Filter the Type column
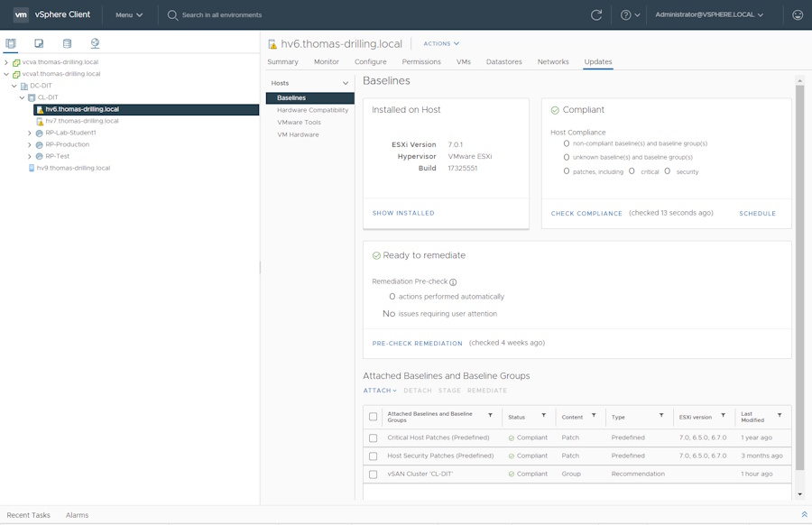The height and width of the screenshot is (525, 812). point(661,415)
